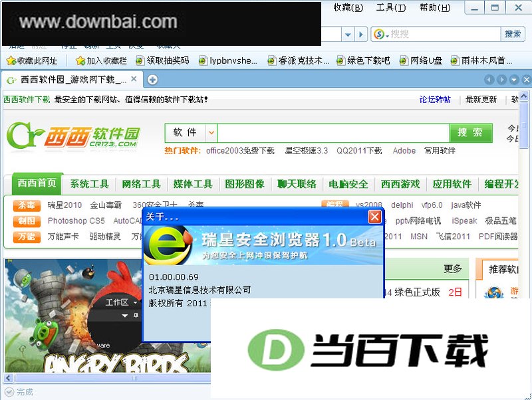This screenshot has height=400, width=532.
Task: Open the 工具(T) menu
Action: pos(391,7)
